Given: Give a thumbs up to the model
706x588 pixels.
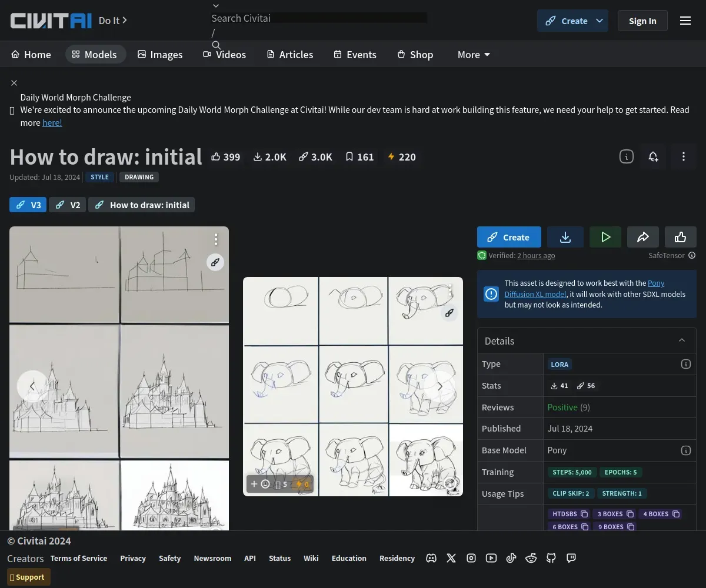Looking at the screenshot, I should 680,237.
